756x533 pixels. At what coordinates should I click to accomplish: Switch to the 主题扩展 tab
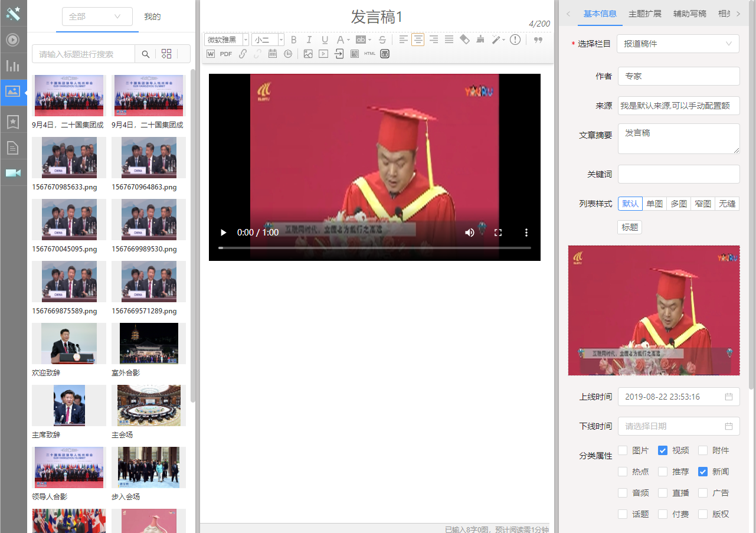[x=645, y=14]
